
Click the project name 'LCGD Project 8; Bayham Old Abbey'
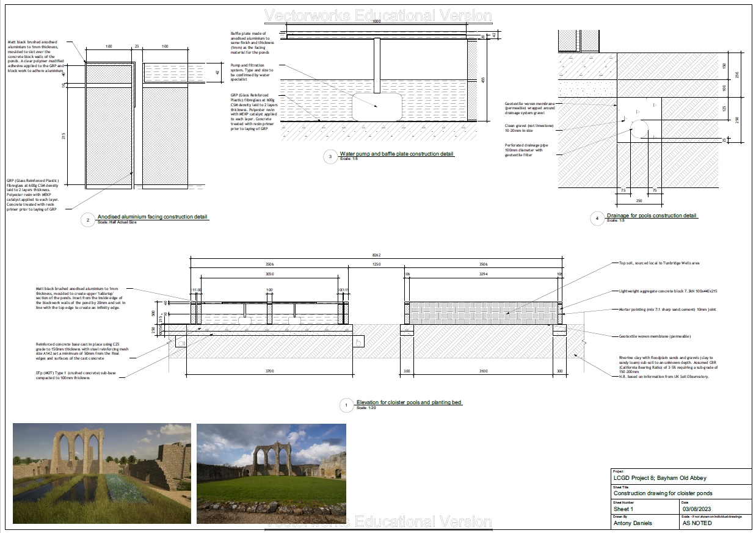pos(660,478)
